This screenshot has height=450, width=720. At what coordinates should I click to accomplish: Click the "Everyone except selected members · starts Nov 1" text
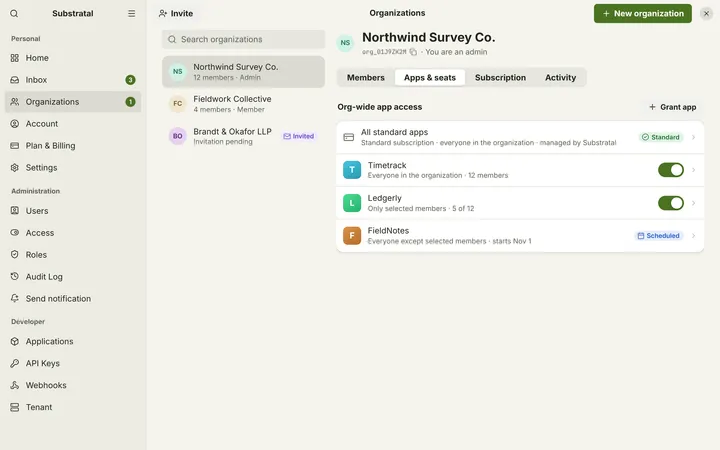pyautogui.click(x=449, y=241)
